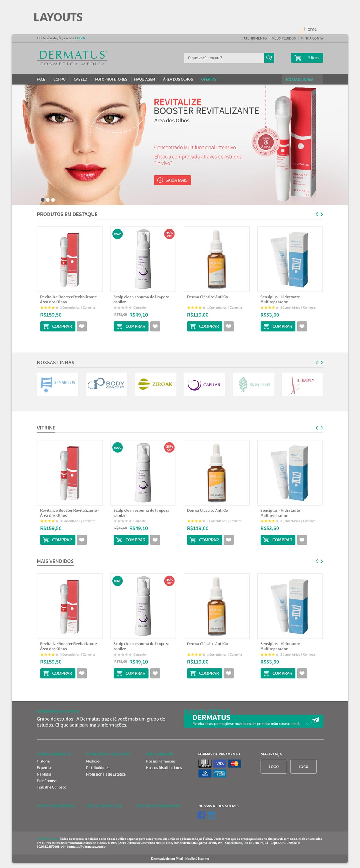This screenshot has width=360, height=868.
Task: Click the search magnifier icon button
Action: (269, 58)
